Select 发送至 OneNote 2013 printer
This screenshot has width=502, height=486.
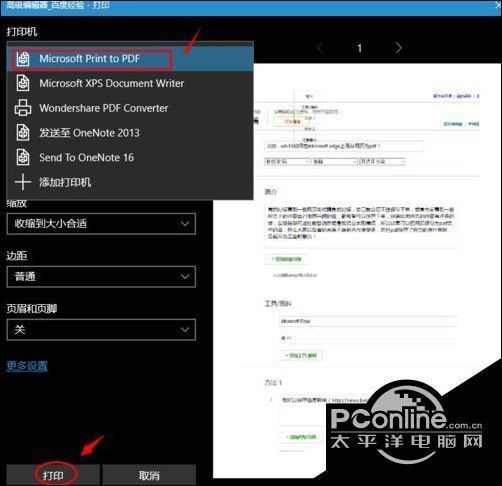(x=130, y=133)
